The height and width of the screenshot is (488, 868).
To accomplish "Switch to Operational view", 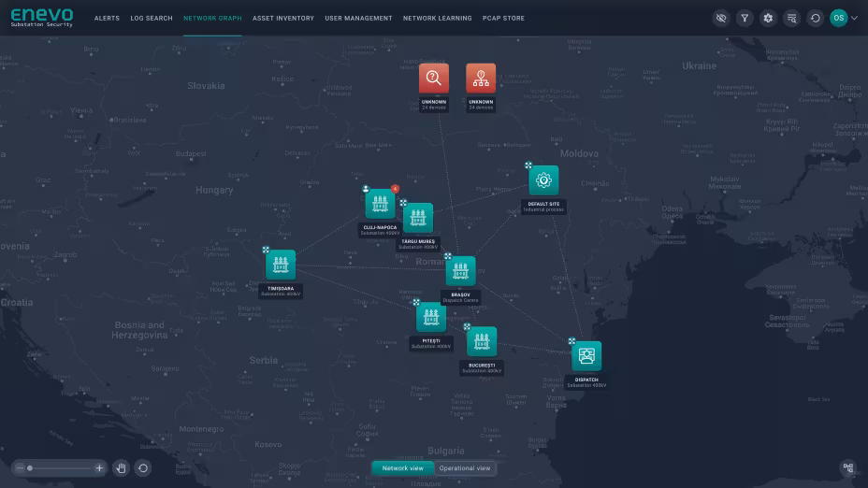I will coord(465,468).
